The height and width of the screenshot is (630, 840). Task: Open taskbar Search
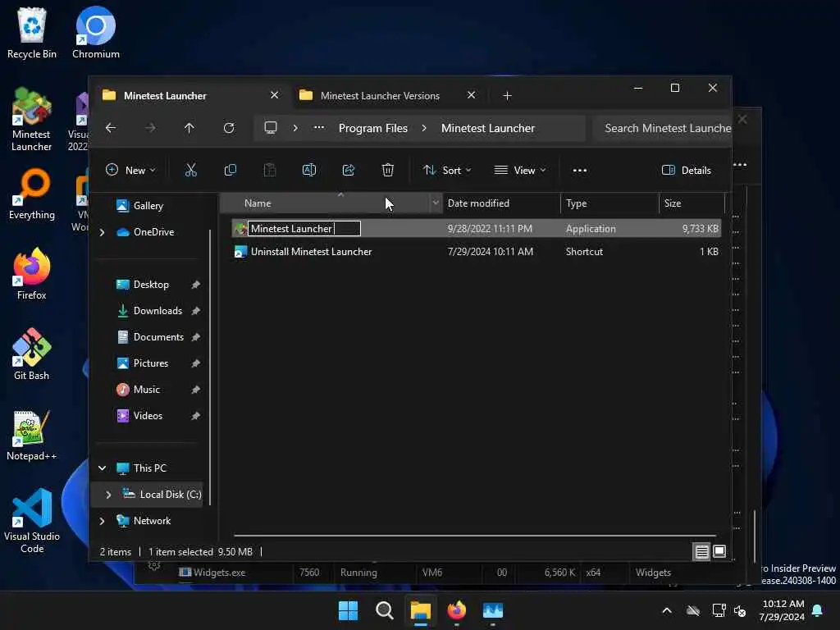coord(385,610)
